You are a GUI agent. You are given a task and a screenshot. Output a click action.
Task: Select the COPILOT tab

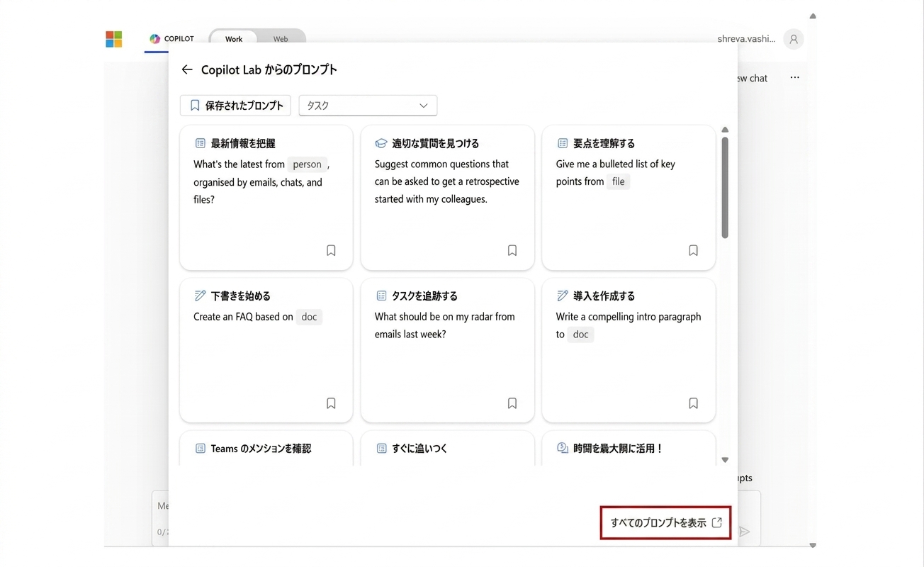pos(171,39)
